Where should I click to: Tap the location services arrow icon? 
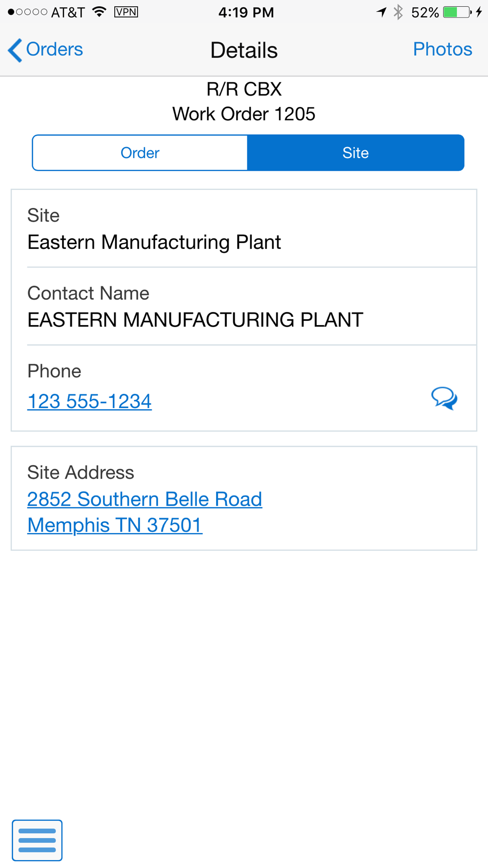382,12
